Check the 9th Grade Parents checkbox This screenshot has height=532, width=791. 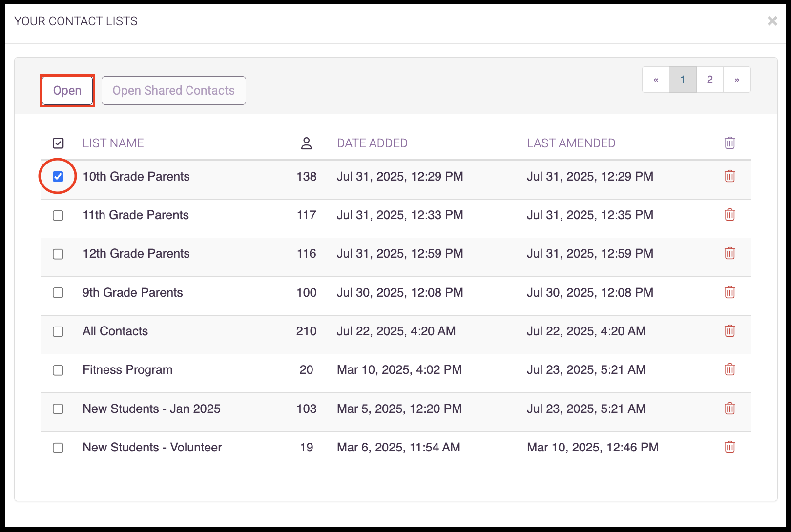click(58, 292)
